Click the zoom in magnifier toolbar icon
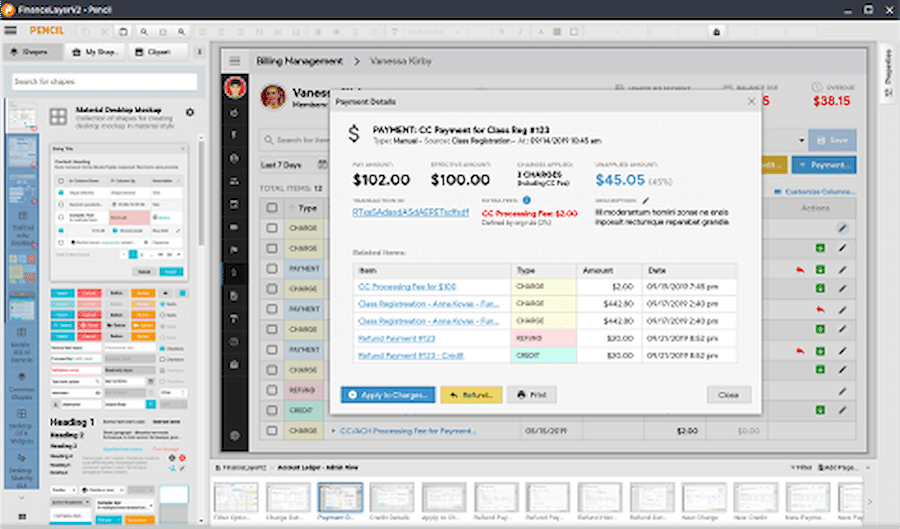 (144, 32)
